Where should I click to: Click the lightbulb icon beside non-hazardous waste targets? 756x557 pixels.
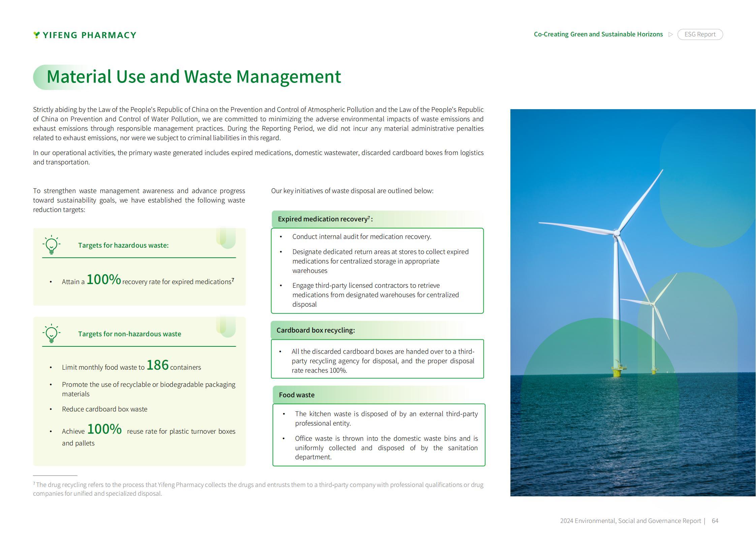tap(51, 334)
